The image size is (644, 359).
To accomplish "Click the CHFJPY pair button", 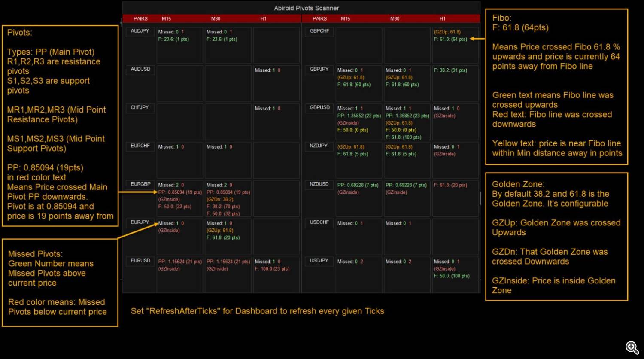I will coord(140,108).
